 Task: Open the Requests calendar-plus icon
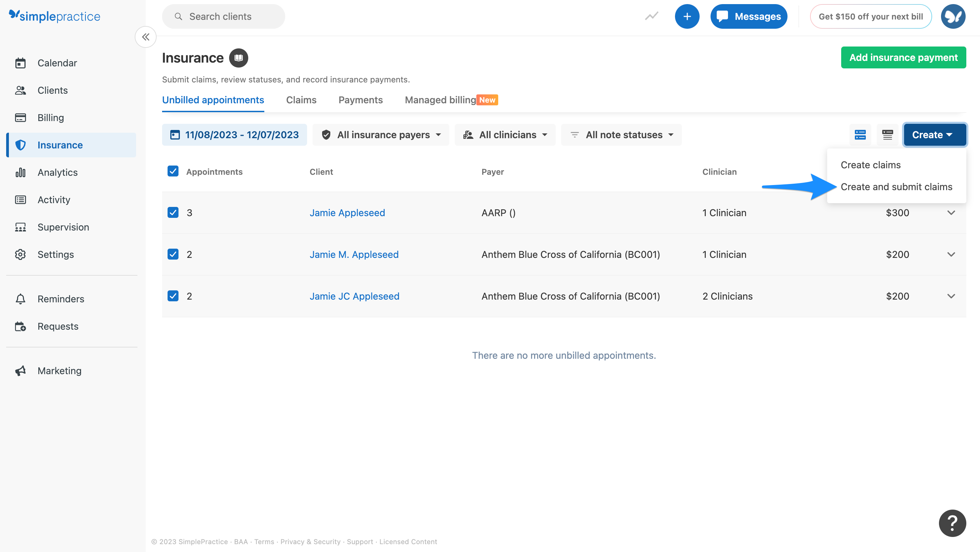tap(21, 326)
